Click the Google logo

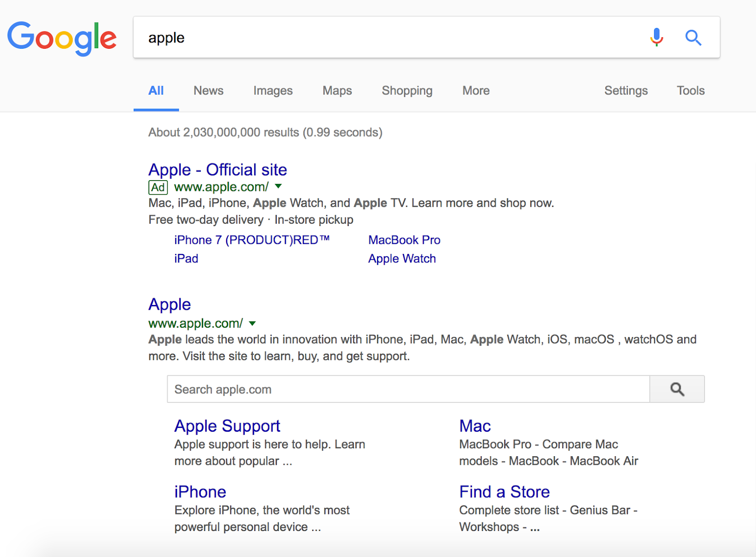[x=62, y=38]
